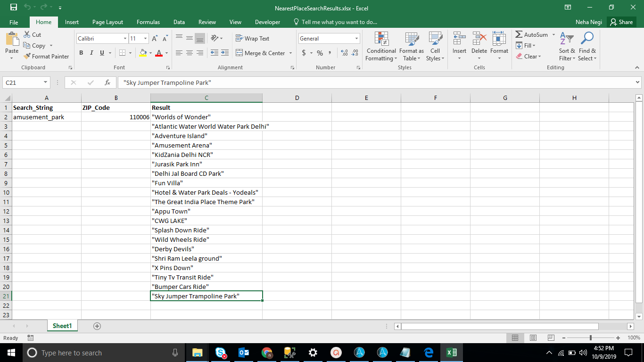Click the zoom slider handle in status bar
Image resolution: width=644 pixels, height=362 pixels.
tap(591, 338)
